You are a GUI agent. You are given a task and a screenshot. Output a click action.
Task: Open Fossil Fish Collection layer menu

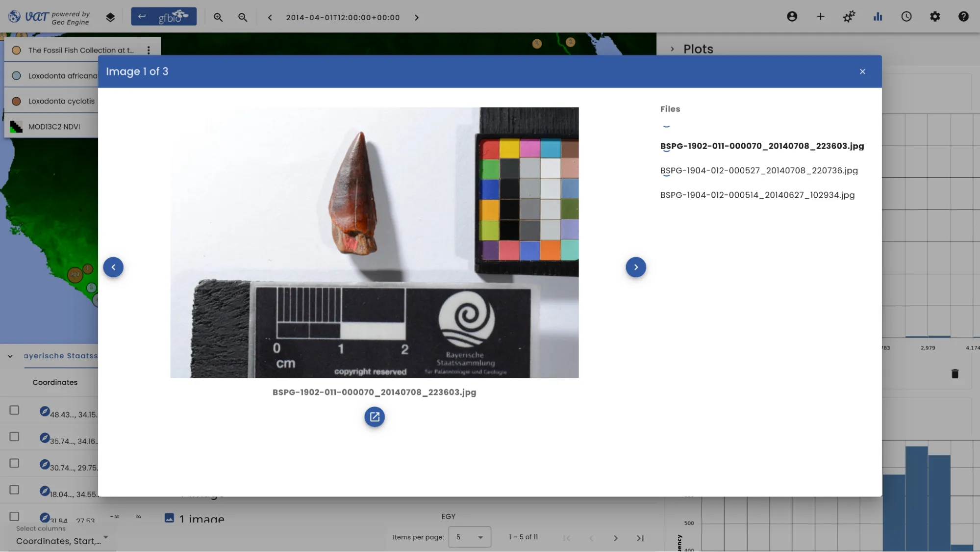click(149, 50)
